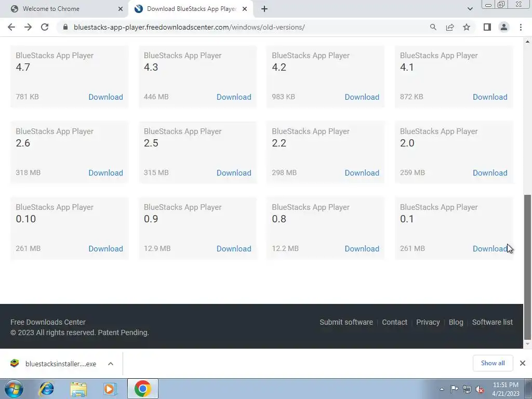Click the 446 MB size text
Viewport: 532px width, 399px height.
pos(156,97)
